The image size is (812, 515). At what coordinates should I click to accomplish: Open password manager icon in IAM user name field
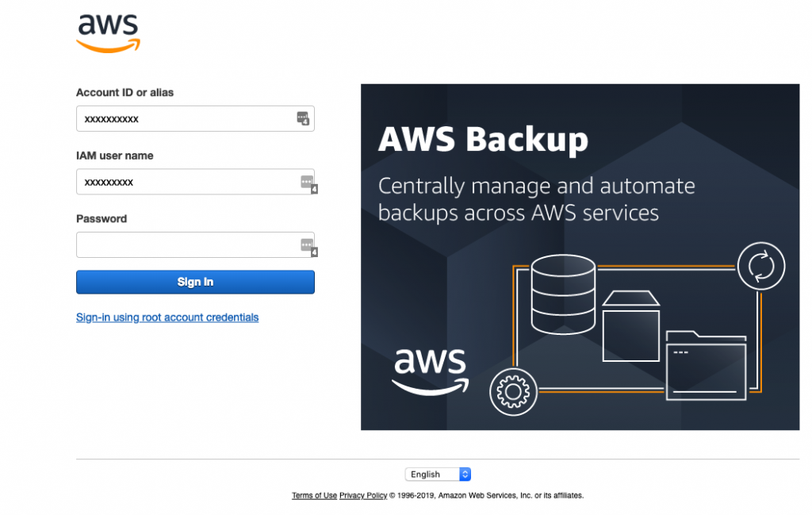pyautogui.click(x=308, y=183)
